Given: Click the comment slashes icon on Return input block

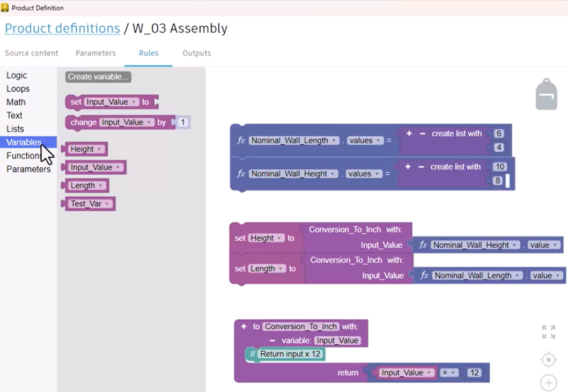Looking at the screenshot, I should tap(253, 354).
